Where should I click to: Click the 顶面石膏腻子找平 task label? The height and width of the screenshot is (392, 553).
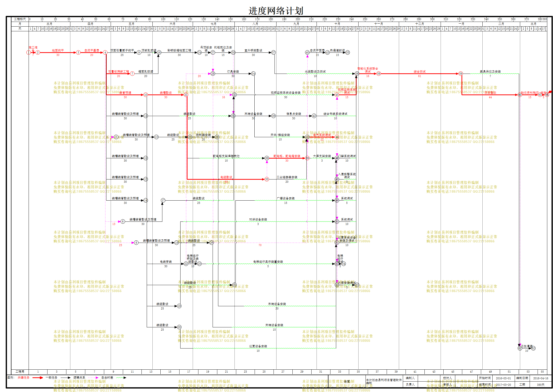pos(122,50)
